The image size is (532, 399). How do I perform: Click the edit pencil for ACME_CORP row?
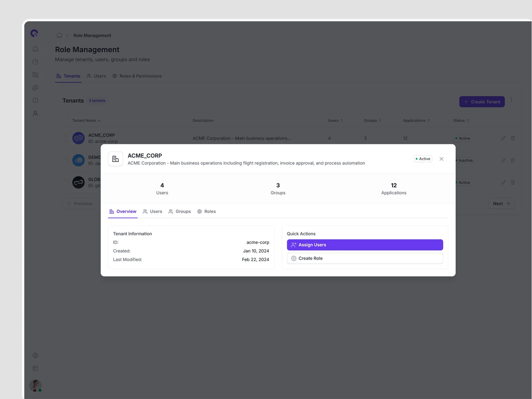click(503, 138)
